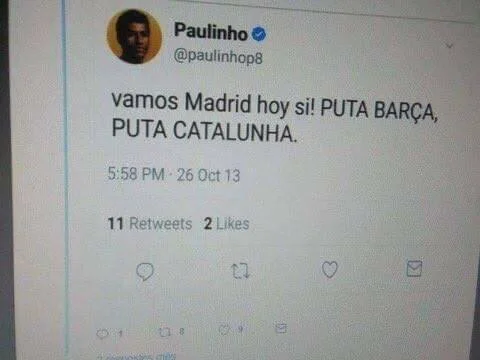Click the tweet text 'vamos Madrid hoy si!'

(213, 103)
